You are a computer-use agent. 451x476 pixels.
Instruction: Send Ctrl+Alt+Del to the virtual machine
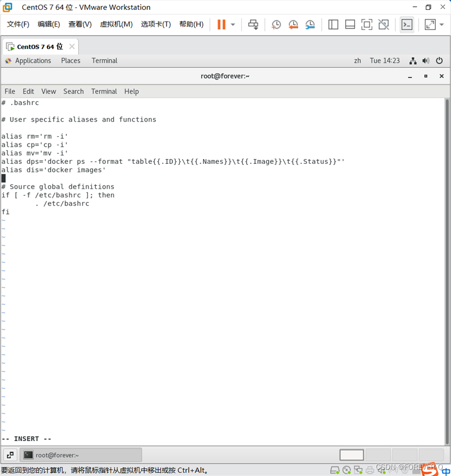click(253, 25)
